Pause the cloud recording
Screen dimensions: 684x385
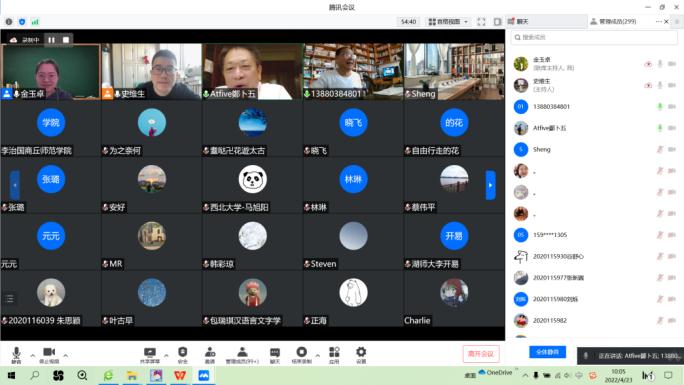click(51, 40)
